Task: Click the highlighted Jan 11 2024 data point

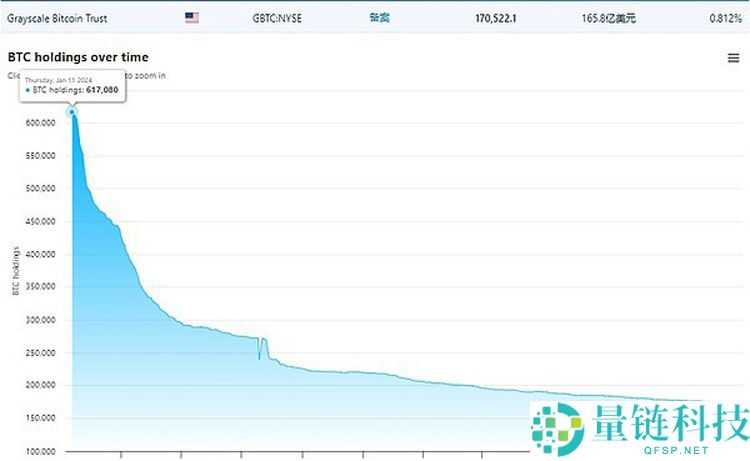Action: [x=72, y=112]
